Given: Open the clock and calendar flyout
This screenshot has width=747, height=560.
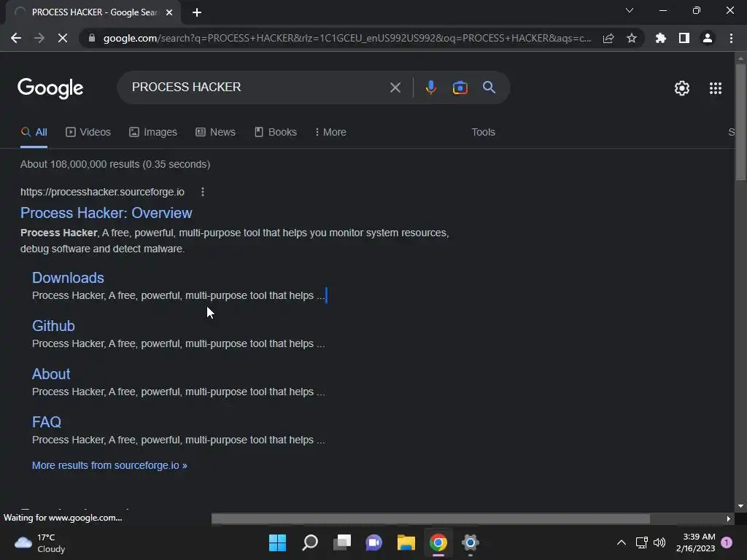Looking at the screenshot, I should [x=695, y=542].
